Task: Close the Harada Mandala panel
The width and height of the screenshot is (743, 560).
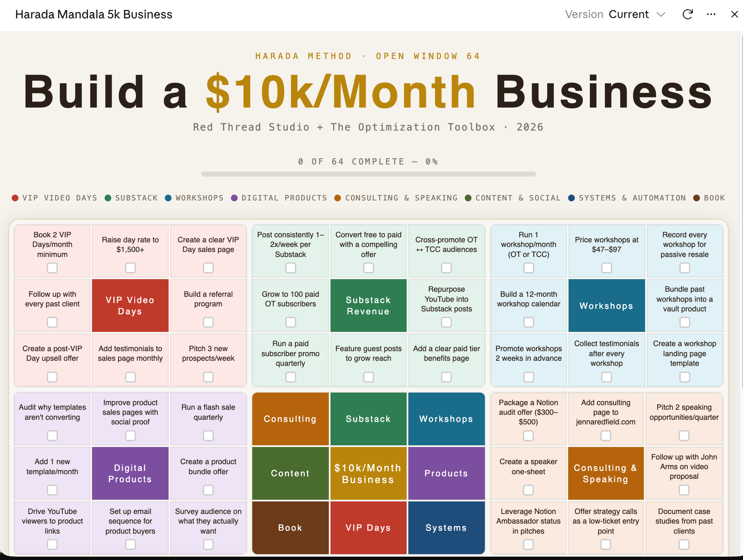Action: point(734,14)
